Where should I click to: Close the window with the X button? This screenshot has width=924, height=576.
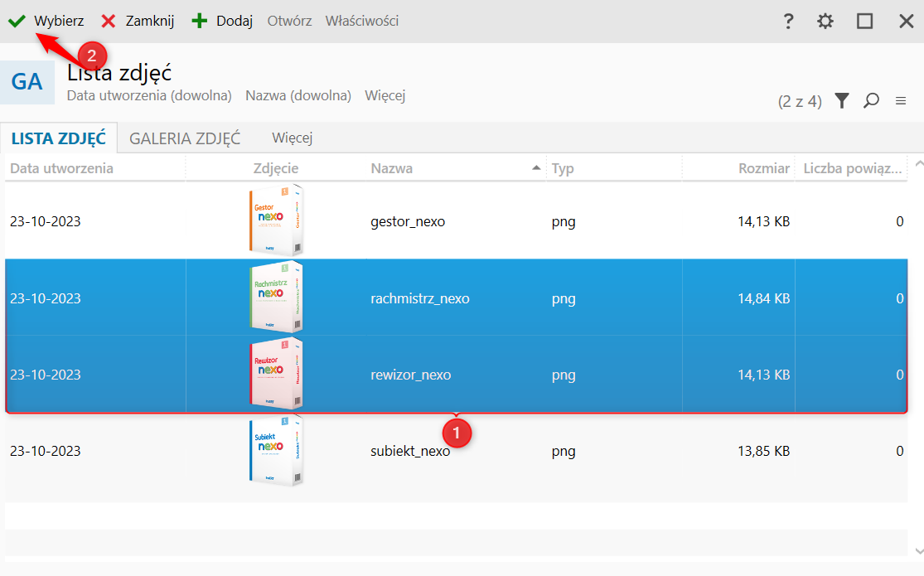point(907,22)
